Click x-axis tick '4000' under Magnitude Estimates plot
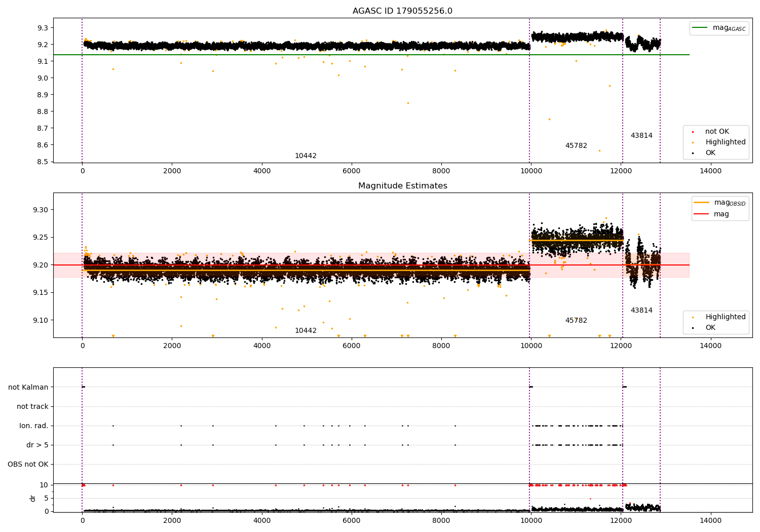Image resolution: width=760 pixels, height=532 pixels. click(261, 346)
